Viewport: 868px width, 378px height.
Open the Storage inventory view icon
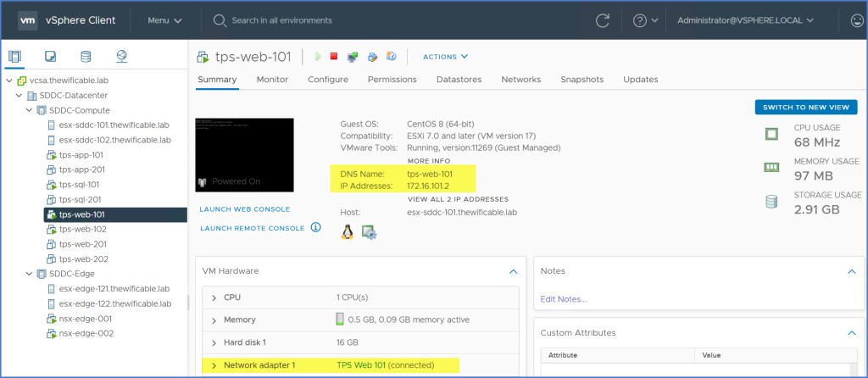(x=86, y=57)
